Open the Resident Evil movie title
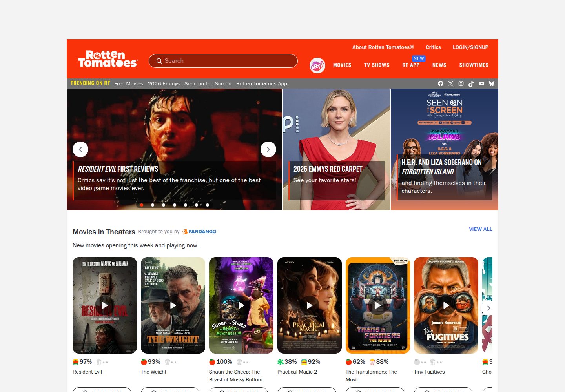Screen dimensions: 565x392 87,372
